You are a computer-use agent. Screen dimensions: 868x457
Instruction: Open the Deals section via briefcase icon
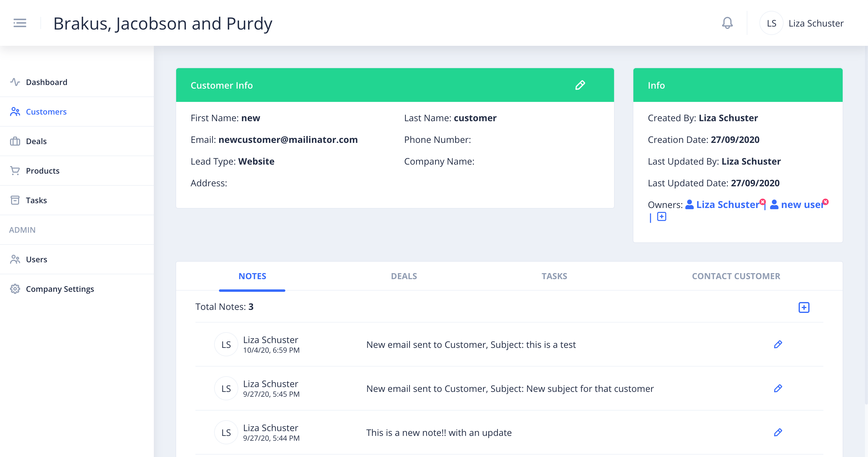(15, 141)
